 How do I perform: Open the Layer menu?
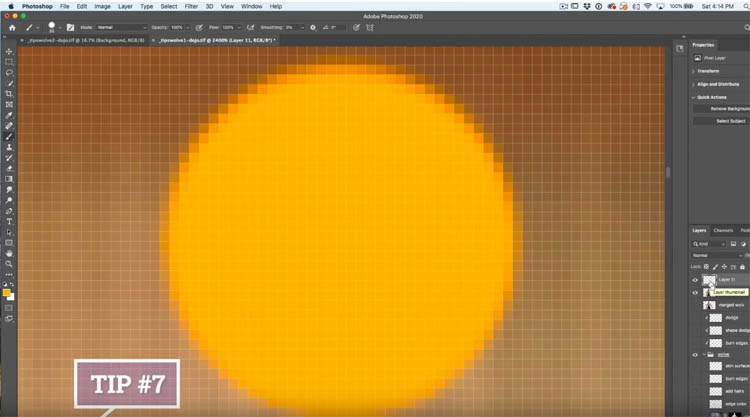pos(125,6)
